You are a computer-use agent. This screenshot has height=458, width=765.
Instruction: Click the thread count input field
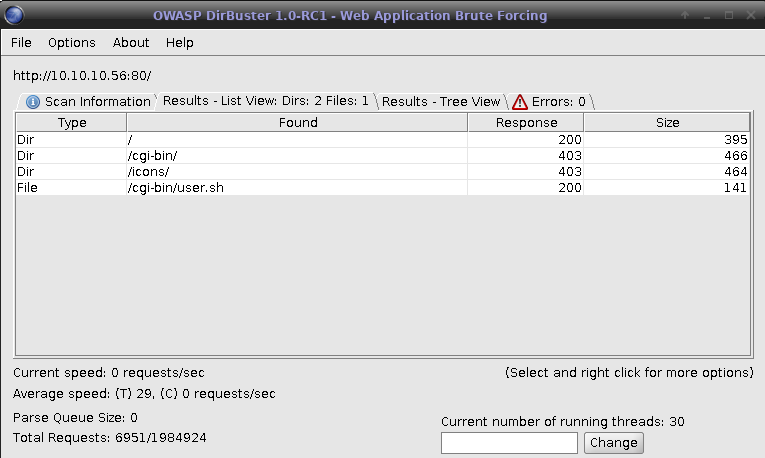[509, 442]
